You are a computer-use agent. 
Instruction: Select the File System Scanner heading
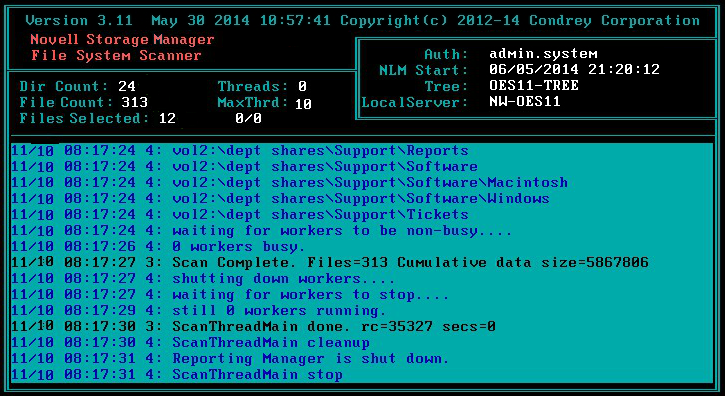[x=116, y=55]
